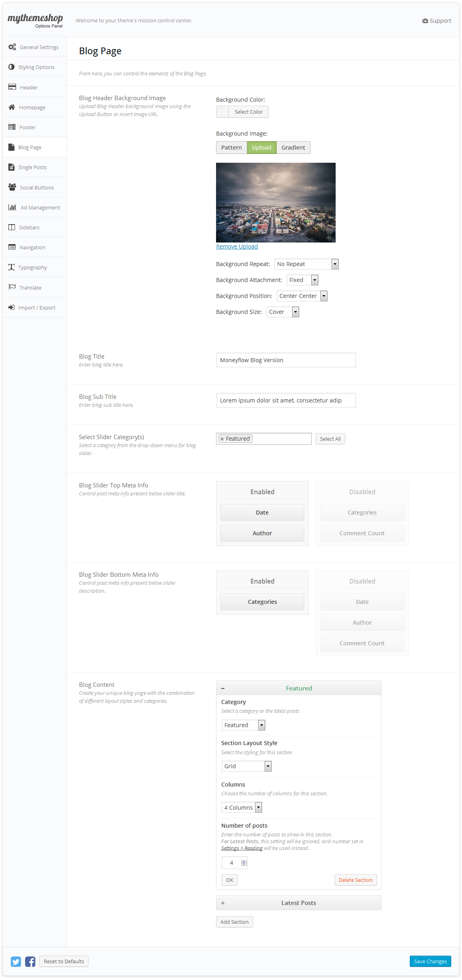This screenshot has height=980, width=462.
Task: Click the Save Changes button
Action: click(x=430, y=962)
